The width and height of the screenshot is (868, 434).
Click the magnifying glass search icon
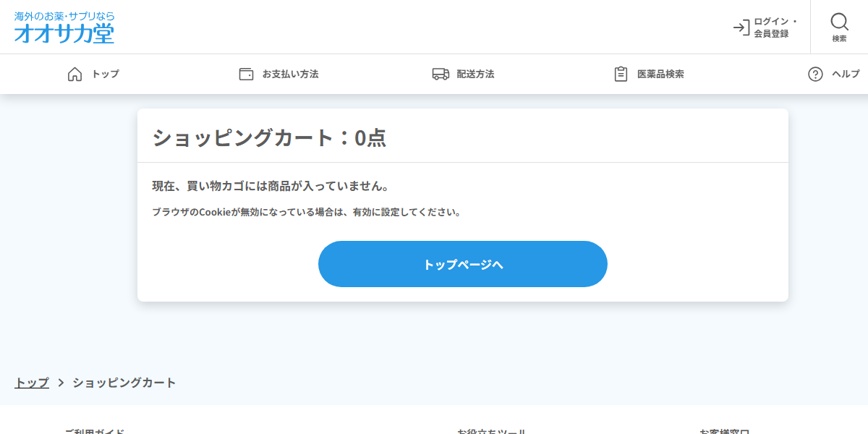839,22
